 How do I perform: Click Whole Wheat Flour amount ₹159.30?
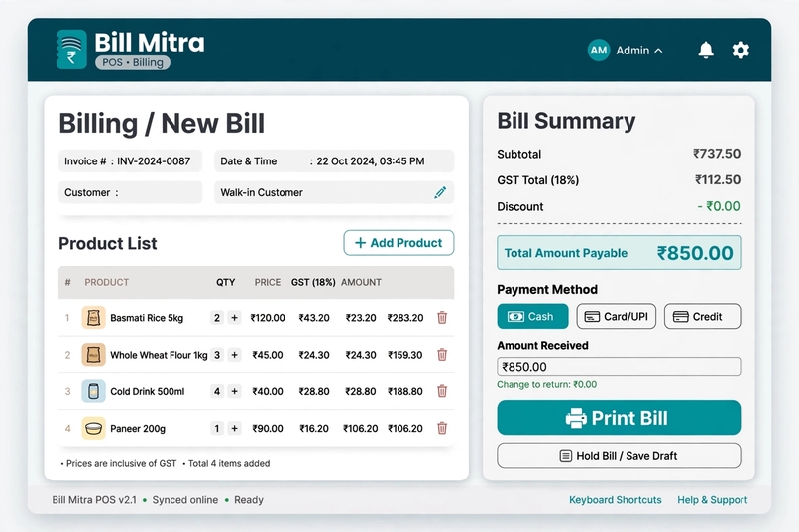pos(405,355)
